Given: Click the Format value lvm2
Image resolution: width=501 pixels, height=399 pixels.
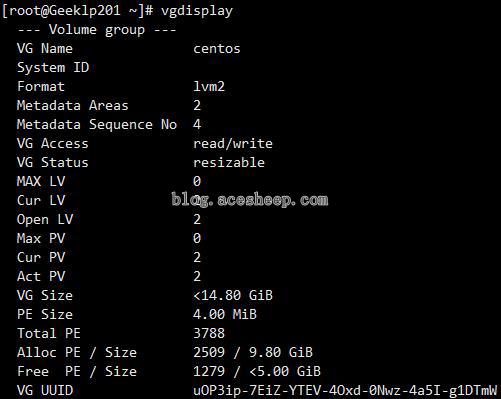Looking at the screenshot, I should pos(209,87).
